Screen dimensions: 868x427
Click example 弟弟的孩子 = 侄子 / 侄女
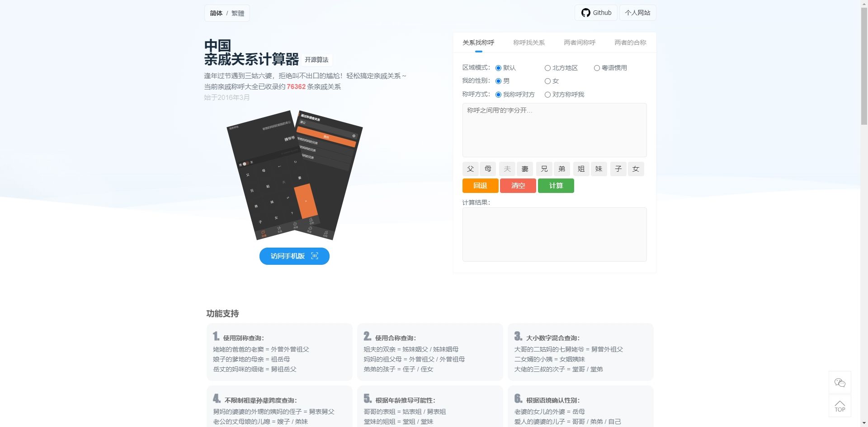pyautogui.click(x=398, y=369)
